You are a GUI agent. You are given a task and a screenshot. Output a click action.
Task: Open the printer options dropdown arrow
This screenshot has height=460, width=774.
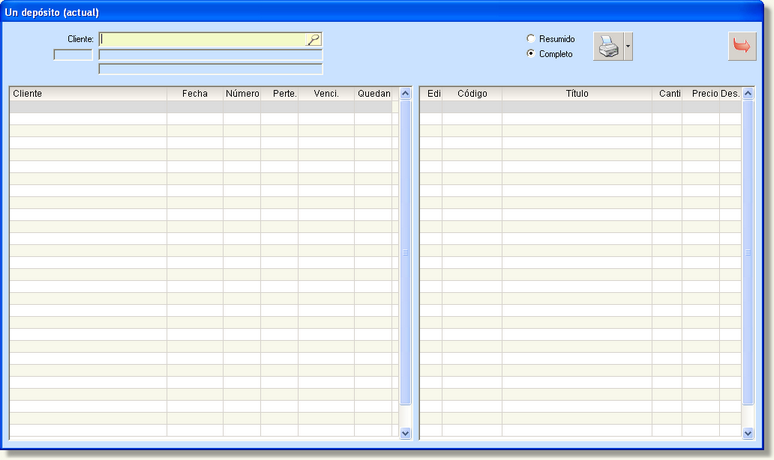tap(628, 46)
